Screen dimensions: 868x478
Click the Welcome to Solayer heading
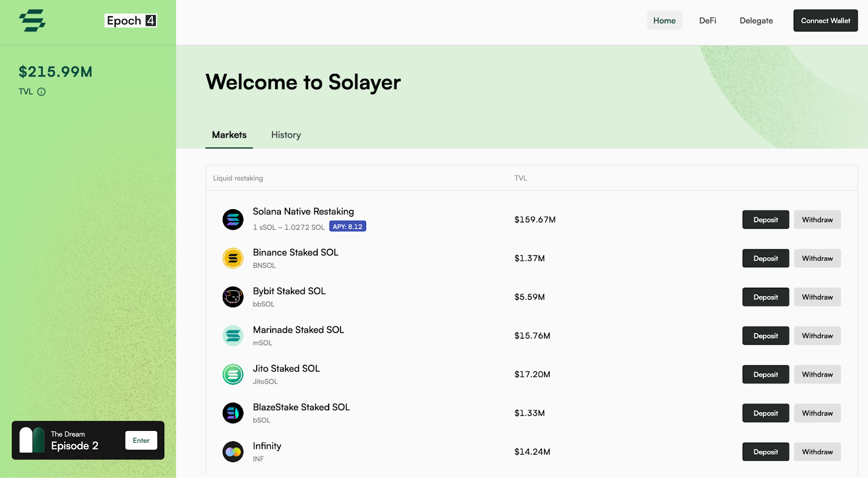(303, 82)
